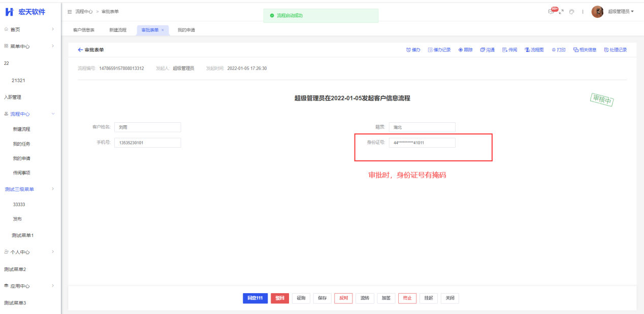Collapse the sidebar with hamburger icon
The image size is (644, 314).
tap(70, 12)
